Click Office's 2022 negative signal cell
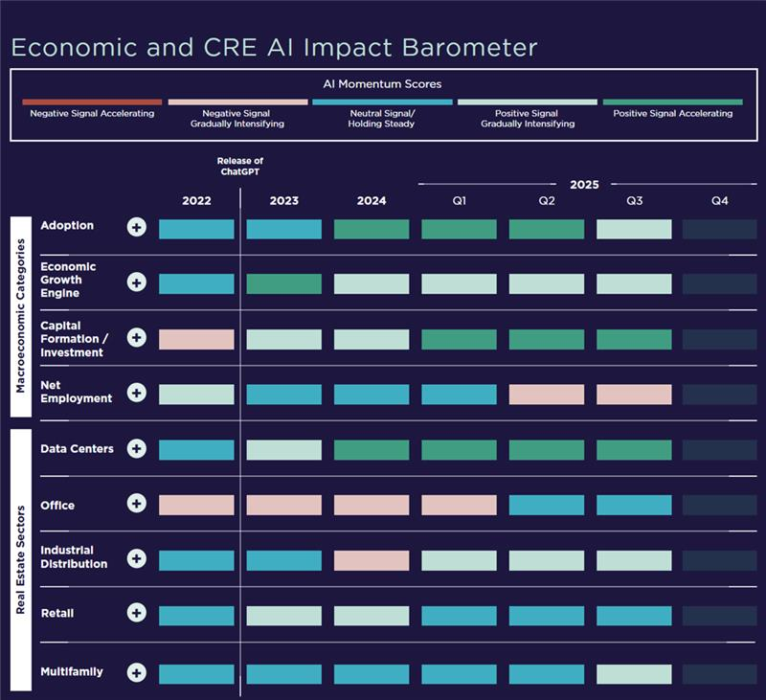766x700 pixels. pyautogui.click(x=196, y=505)
